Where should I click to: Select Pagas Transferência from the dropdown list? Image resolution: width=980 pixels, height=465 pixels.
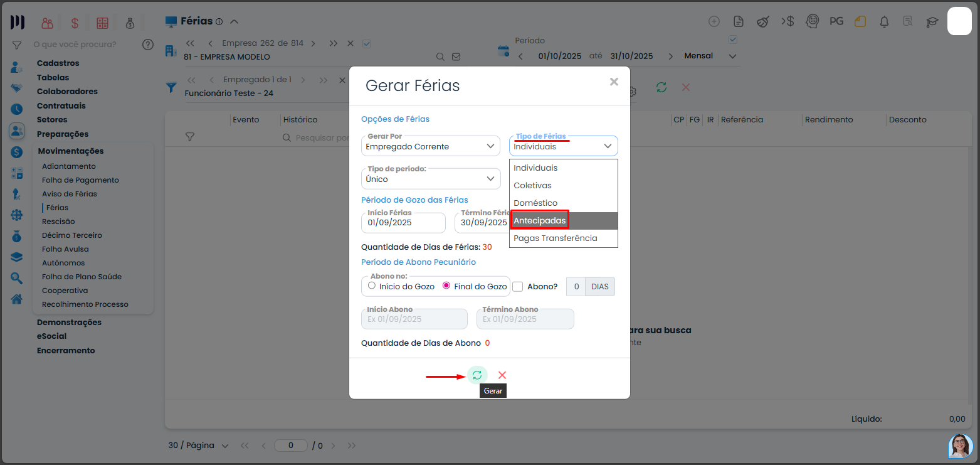tap(564, 238)
